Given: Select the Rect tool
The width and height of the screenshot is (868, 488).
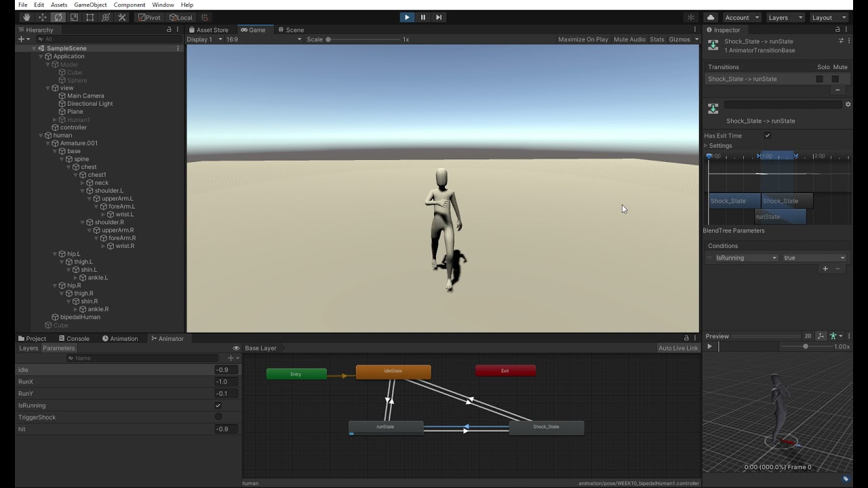Looking at the screenshot, I should click(90, 17).
